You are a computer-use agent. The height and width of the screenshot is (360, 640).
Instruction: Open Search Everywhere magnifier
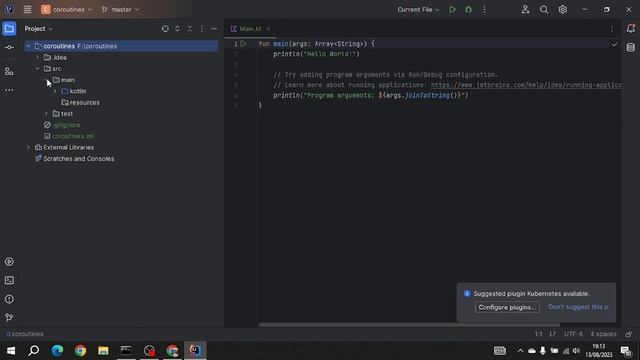[544, 9]
